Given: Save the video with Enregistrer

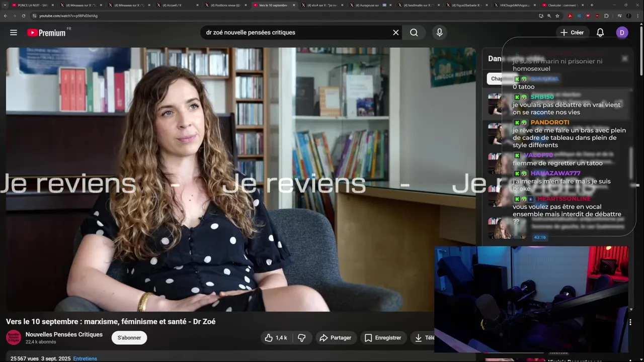Looking at the screenshot, I should pos(383,338).
